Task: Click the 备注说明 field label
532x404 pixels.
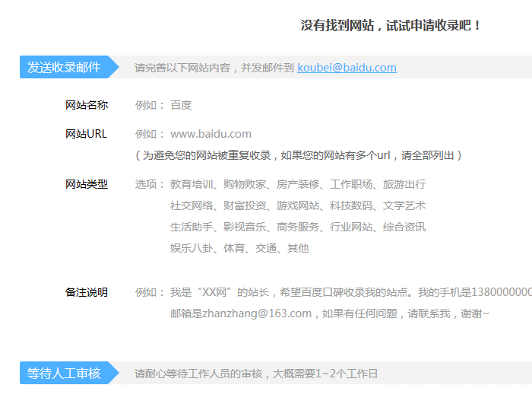Action: [x=87, y=292]
